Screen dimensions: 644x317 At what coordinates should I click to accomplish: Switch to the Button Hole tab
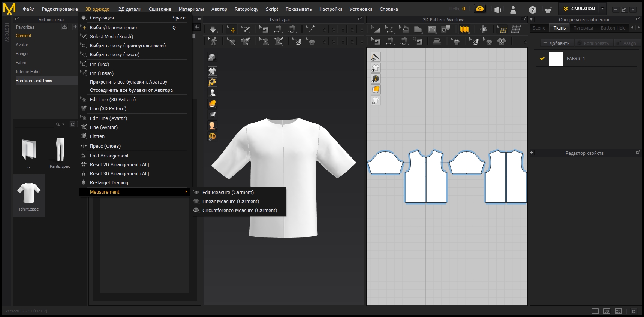(613, 28)
